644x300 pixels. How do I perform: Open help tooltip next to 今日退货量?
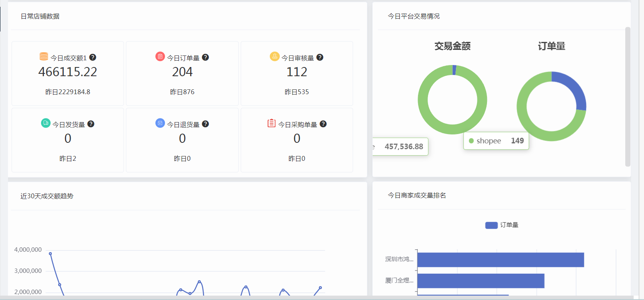pos(205,124)
